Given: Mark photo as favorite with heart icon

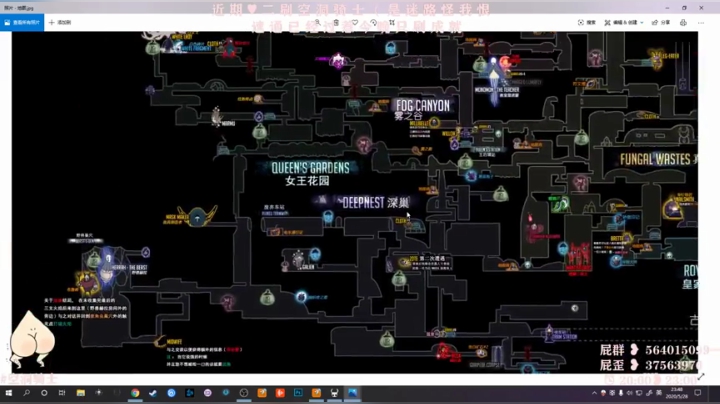Looking at the screenshot, I should click(355, 22).
